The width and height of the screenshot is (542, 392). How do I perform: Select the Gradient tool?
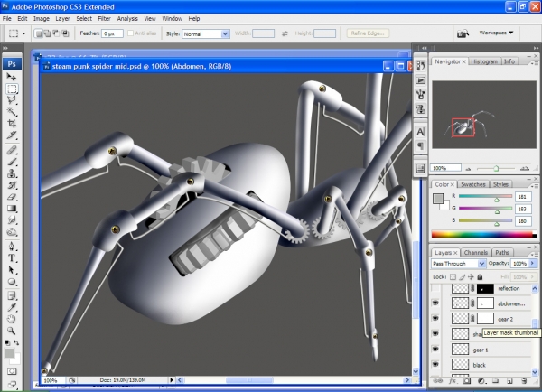12,208
